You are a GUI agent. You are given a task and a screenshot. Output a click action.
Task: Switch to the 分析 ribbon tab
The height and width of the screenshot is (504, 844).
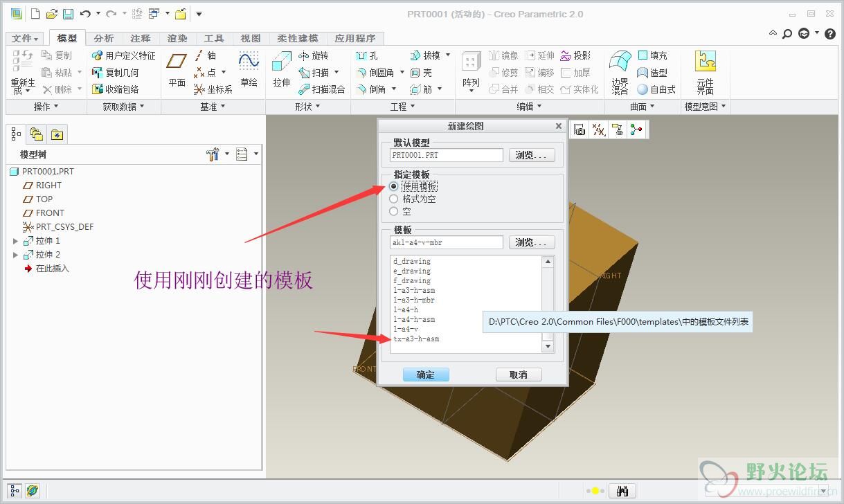coord(104,39)
